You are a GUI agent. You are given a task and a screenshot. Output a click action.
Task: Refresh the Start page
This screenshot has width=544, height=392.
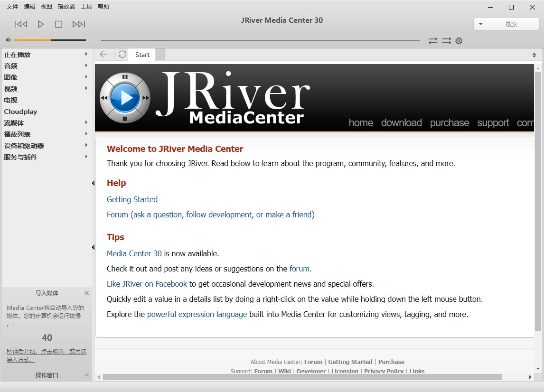122,55
